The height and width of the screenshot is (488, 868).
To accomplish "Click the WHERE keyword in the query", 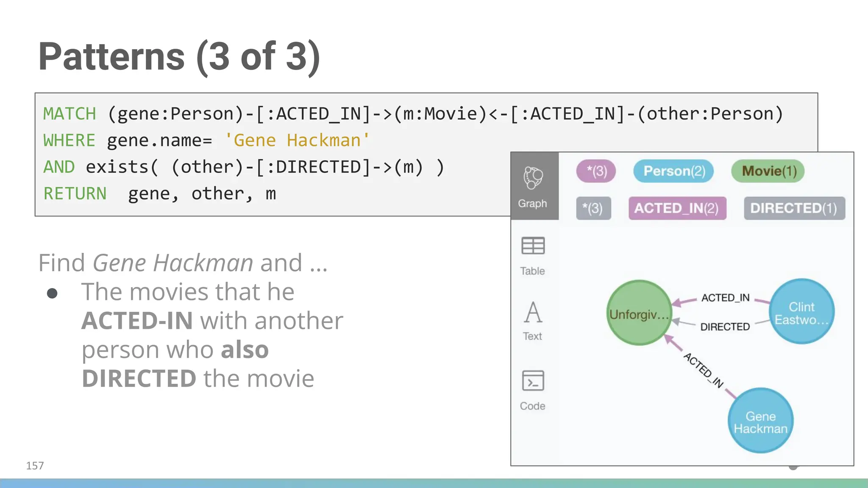I will coord(69,140).
